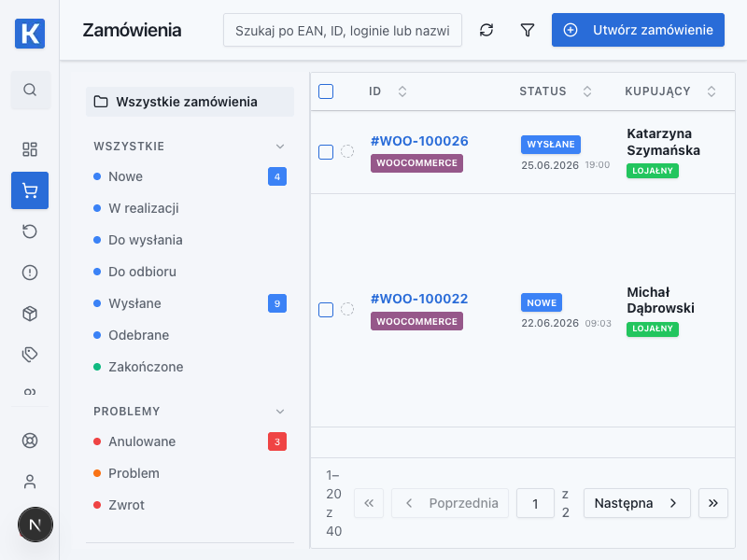
Task: Click the date 25.06.2026
Action: click(550, 165)
